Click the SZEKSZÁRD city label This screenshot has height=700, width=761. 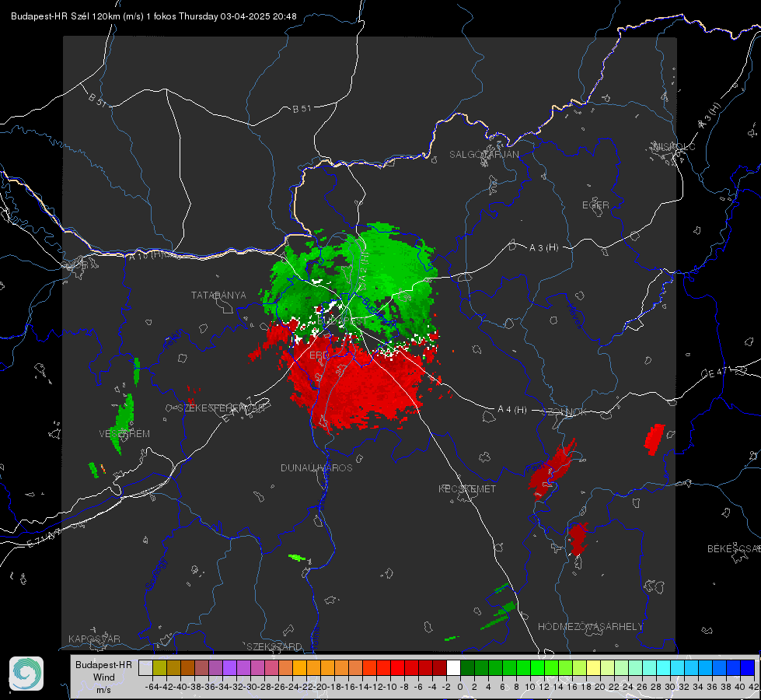pos(274,646)
